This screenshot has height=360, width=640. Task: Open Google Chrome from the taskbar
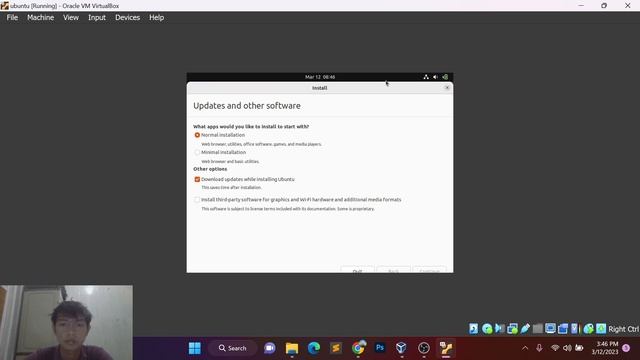pos(358,348)
